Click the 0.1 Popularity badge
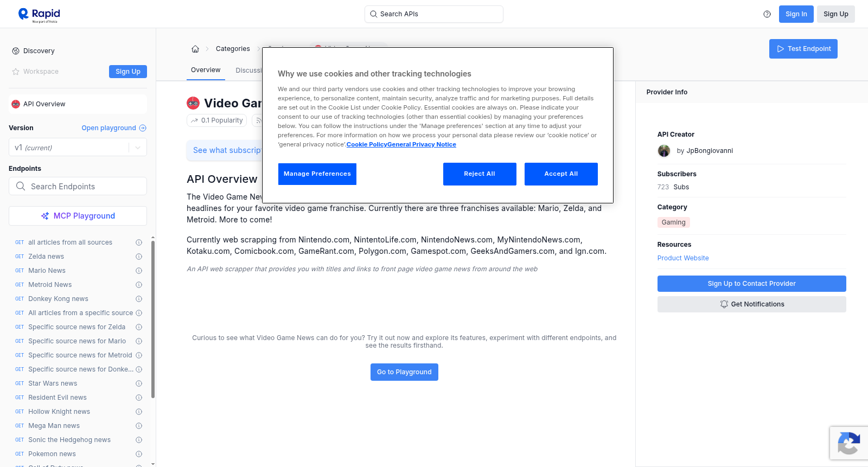This screenshot has width=868, height=467. [216, 120]
